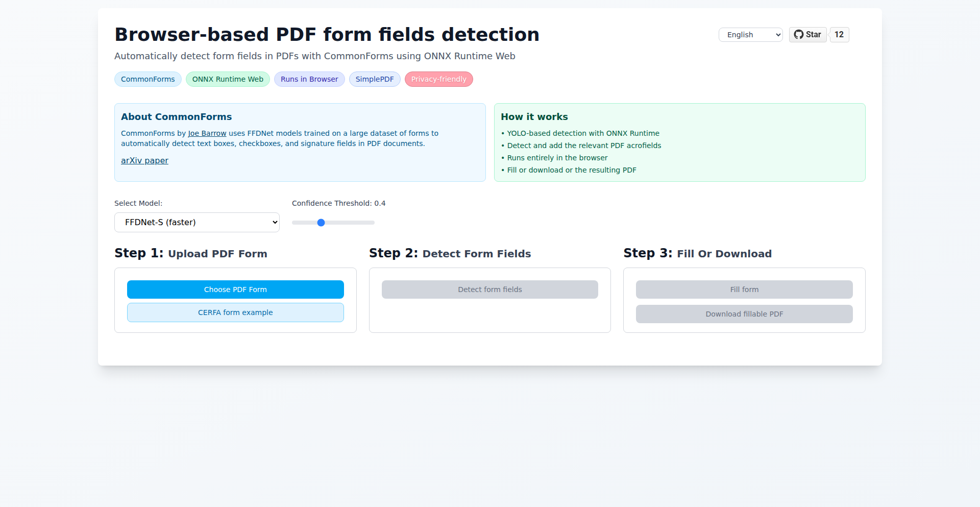Click 'Detect and add the relevant PDF acrofields' bullet
This screenshot has height=507, width=980.
tap(581, 146)
